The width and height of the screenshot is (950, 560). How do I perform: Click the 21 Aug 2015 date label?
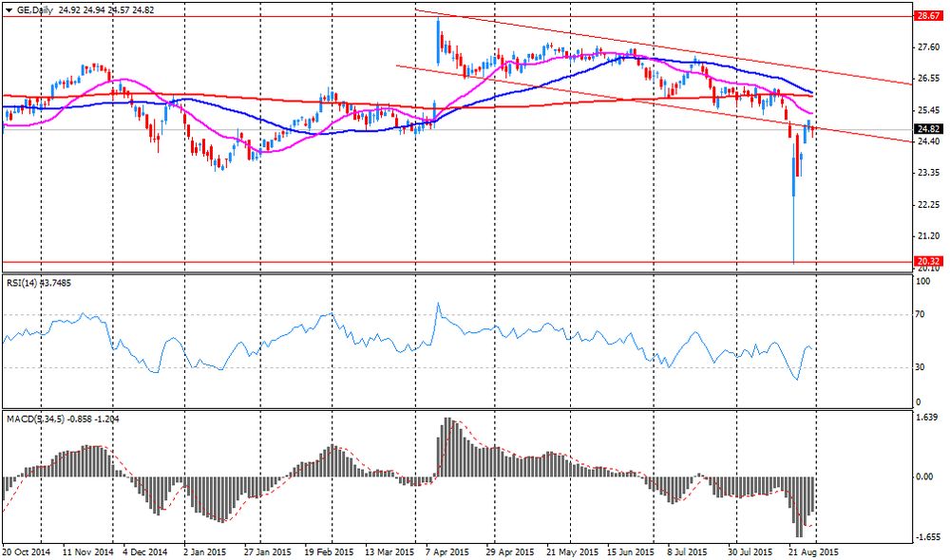click(814, 552)
